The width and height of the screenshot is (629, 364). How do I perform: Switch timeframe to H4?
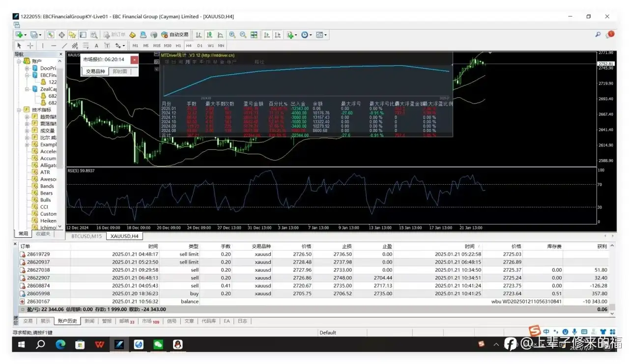pos(189,46)
